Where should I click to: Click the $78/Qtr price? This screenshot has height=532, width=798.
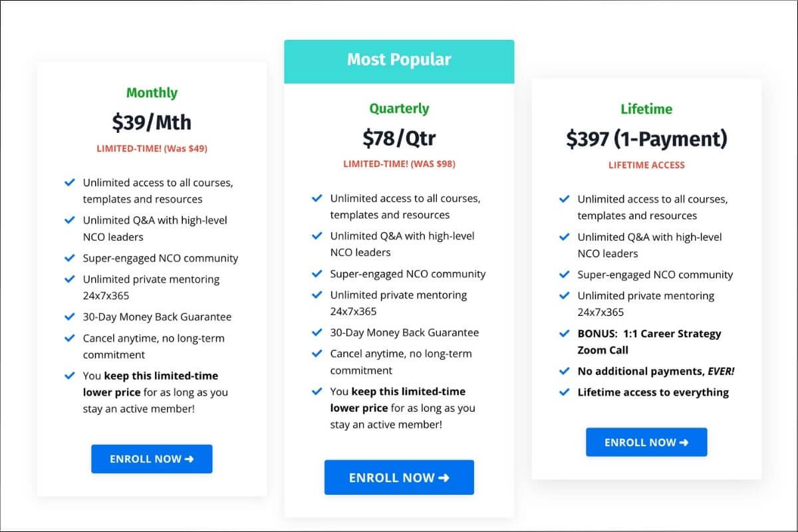(x=399, y=138)
